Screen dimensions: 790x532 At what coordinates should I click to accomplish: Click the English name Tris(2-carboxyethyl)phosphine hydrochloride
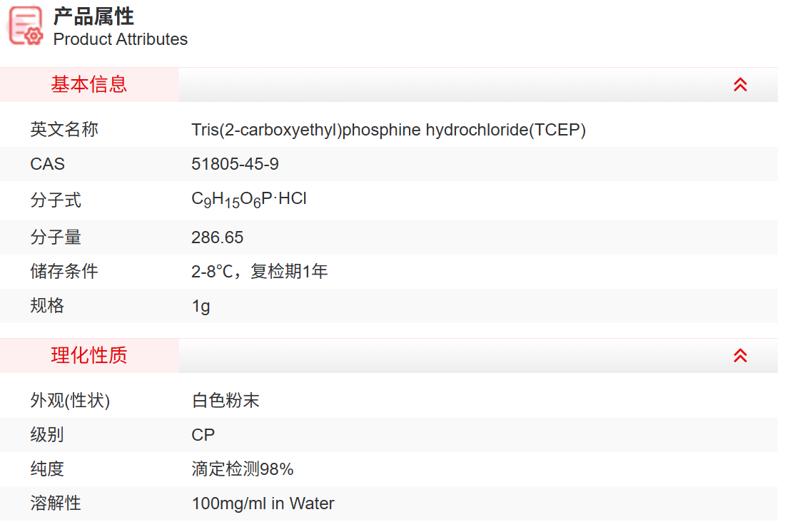coord(388,130)
